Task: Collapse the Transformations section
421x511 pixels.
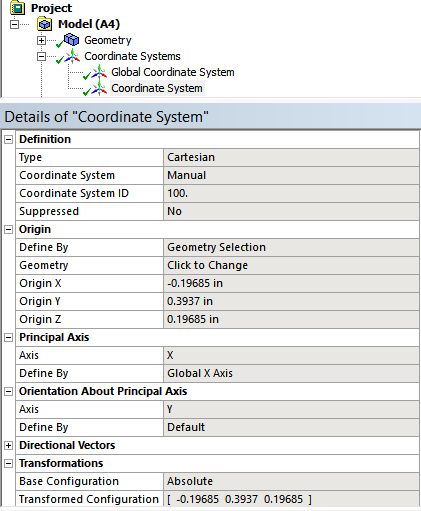Action: [x=8, y=463]
